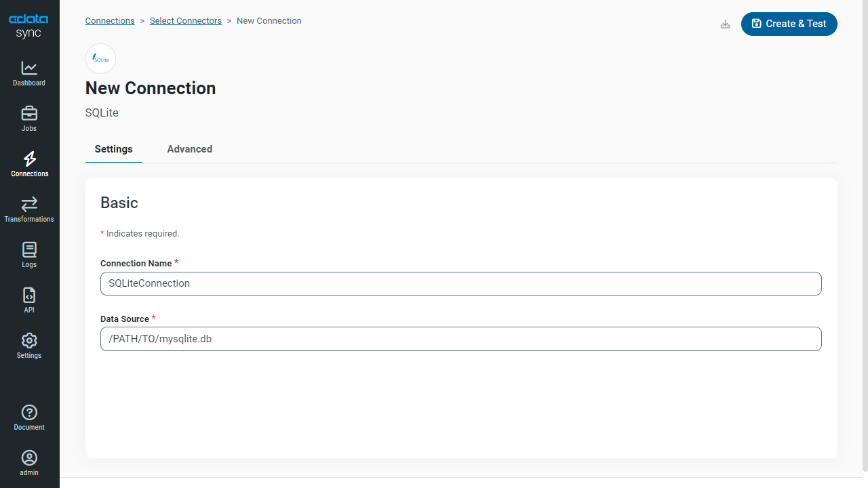Click the Data Source label

pyautogui.click(x=125, y=319)
